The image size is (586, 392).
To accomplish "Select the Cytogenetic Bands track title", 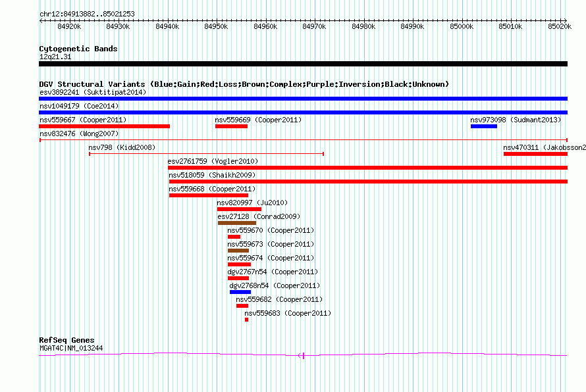I will click(x=78, y=49).
